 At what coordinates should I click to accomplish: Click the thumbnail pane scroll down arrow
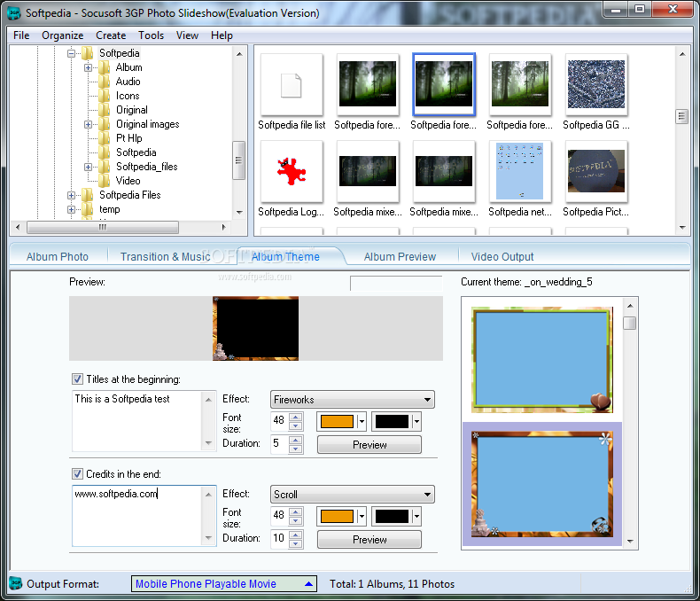[x=682, y=227]
